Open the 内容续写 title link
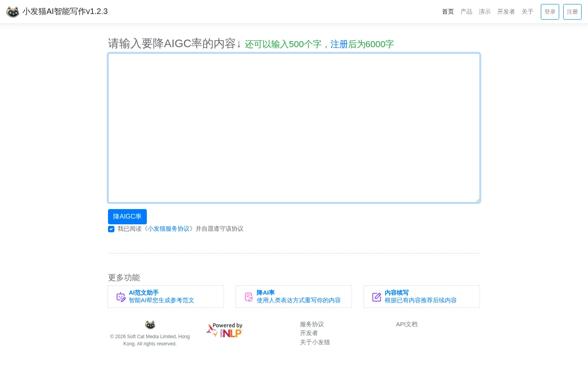This screenshot has width=588, height=369. pyautogui.click(x=397, y=293)
